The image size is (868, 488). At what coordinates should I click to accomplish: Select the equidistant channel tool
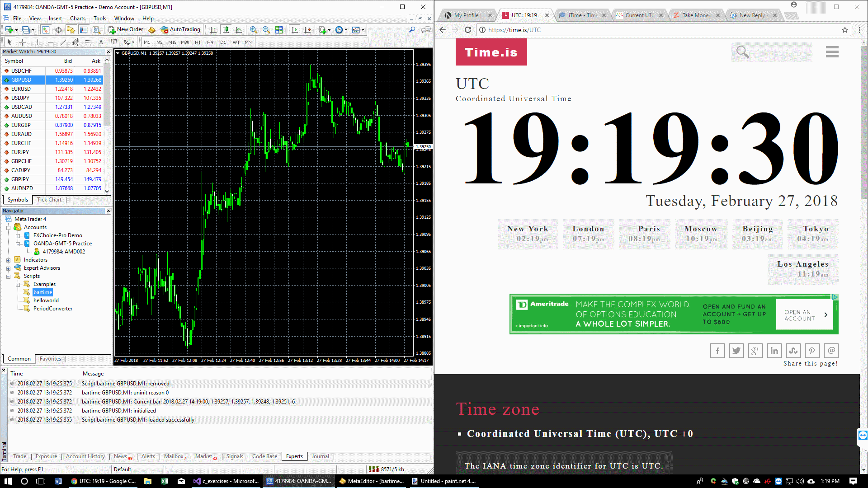pyautogui.click(x=75, y=42)
